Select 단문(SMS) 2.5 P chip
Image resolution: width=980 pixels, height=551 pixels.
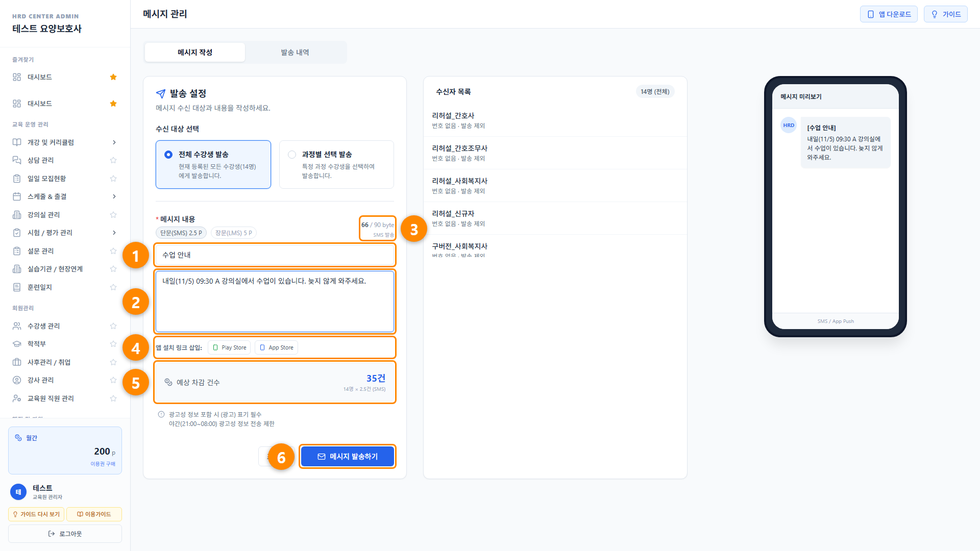(181, 233)
